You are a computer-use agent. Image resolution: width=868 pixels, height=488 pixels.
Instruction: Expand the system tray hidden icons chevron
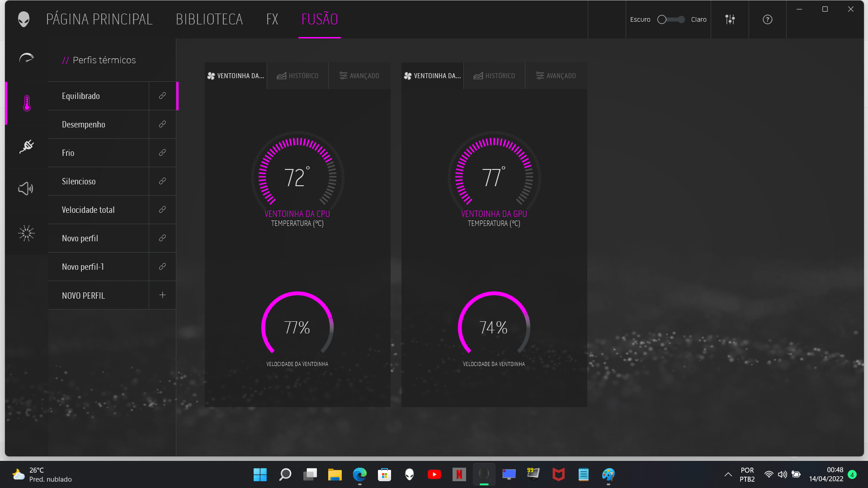coord(728,474)
